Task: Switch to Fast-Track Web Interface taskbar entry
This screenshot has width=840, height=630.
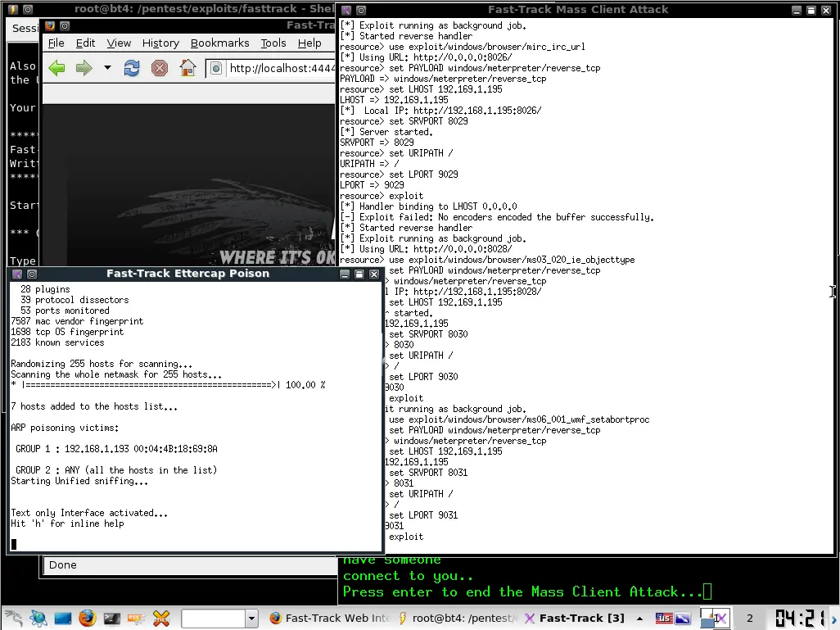Action: click(329, 619)
